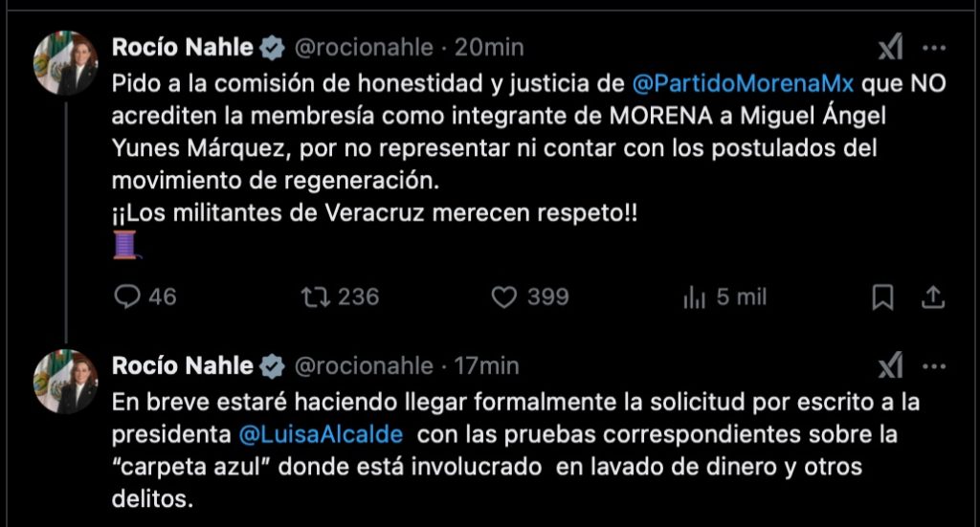Click the verified badge on the first tweet
The width and height of the screenshot is (980, 527).
[x=273, y=47]
